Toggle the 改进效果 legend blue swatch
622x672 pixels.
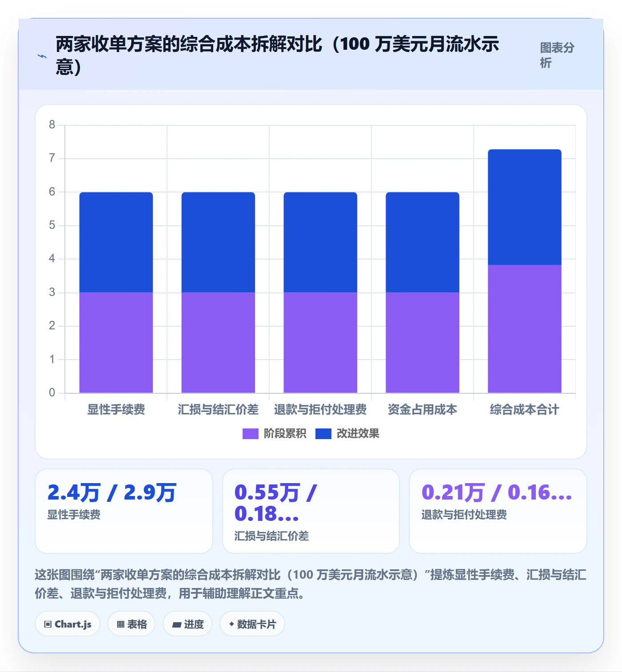(323, 434)
